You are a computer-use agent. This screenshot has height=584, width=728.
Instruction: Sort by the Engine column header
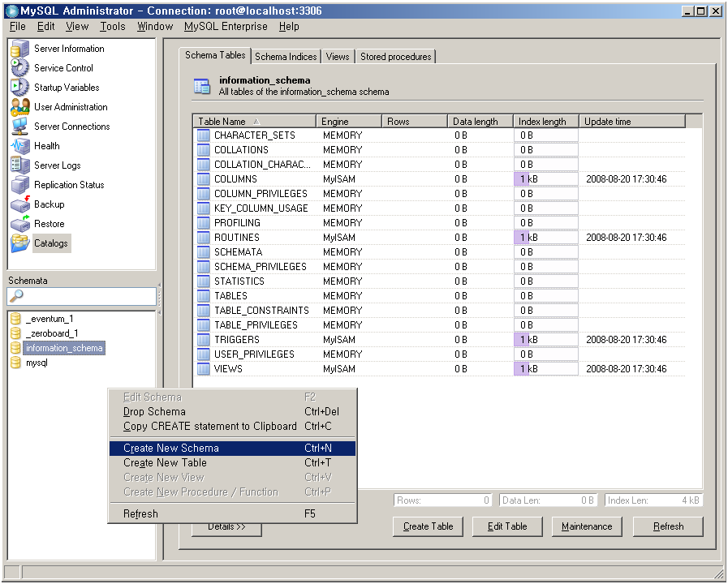[349, 122]
